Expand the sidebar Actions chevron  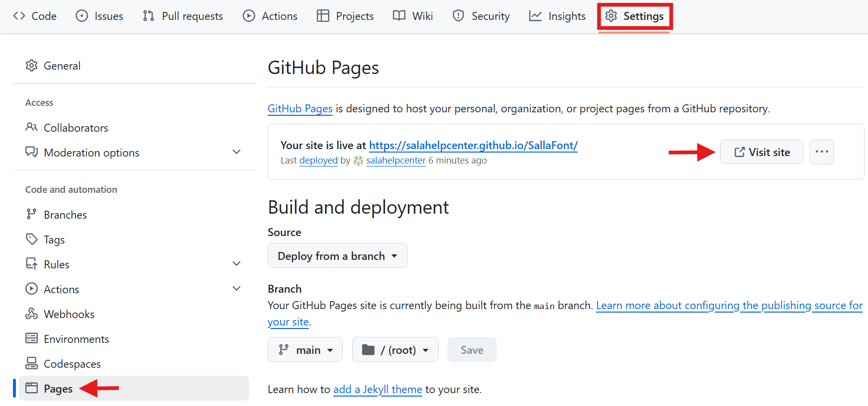coord(237,289)
